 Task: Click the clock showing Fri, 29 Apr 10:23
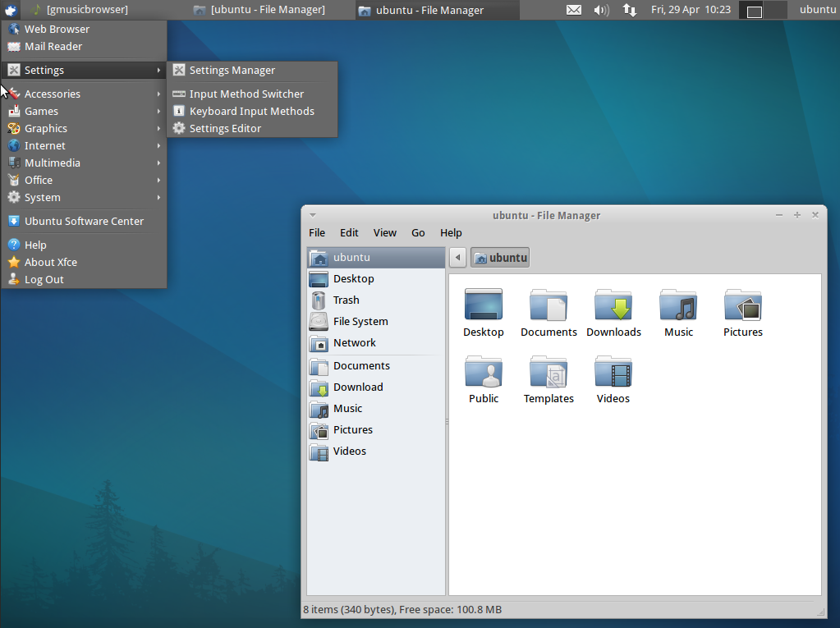pyautogui.click(x=691, y=10)
